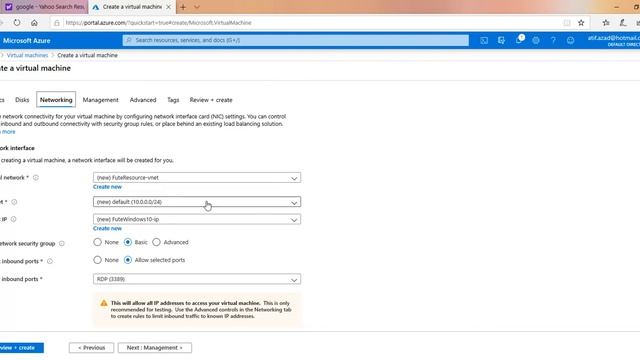Open Azure portal settings gear icon
This screenshot has height=360, width=640.
coord(536,40)
